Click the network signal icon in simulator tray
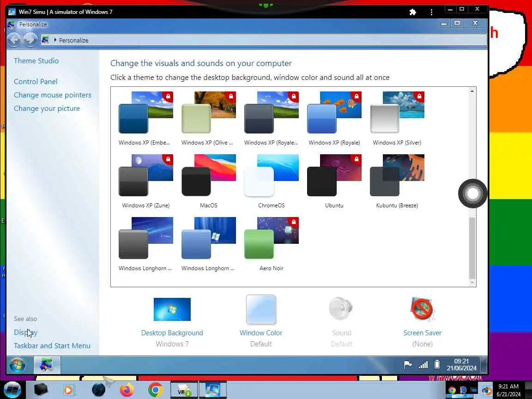Viewport: 532px width, 399px height. tap(423, 365)
